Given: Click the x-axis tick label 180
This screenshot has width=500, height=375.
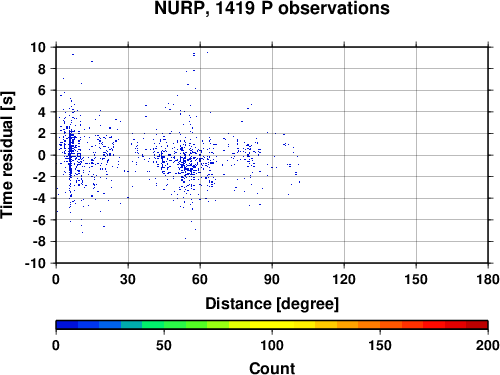Looking at the screenshot, I should (x=488, y=279).
